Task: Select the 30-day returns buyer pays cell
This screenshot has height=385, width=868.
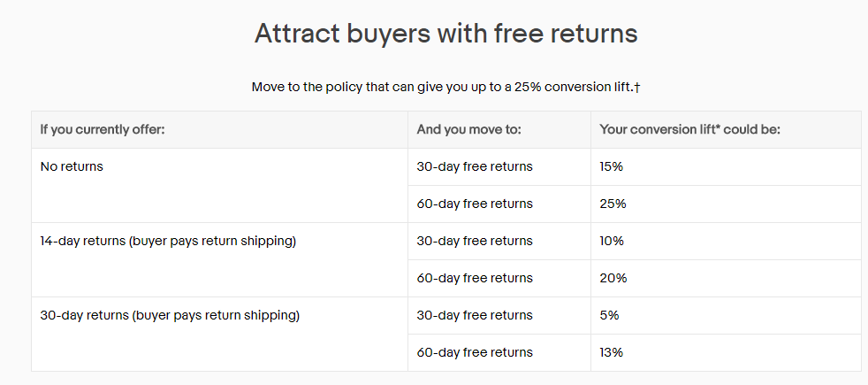Action: (170, 315)
